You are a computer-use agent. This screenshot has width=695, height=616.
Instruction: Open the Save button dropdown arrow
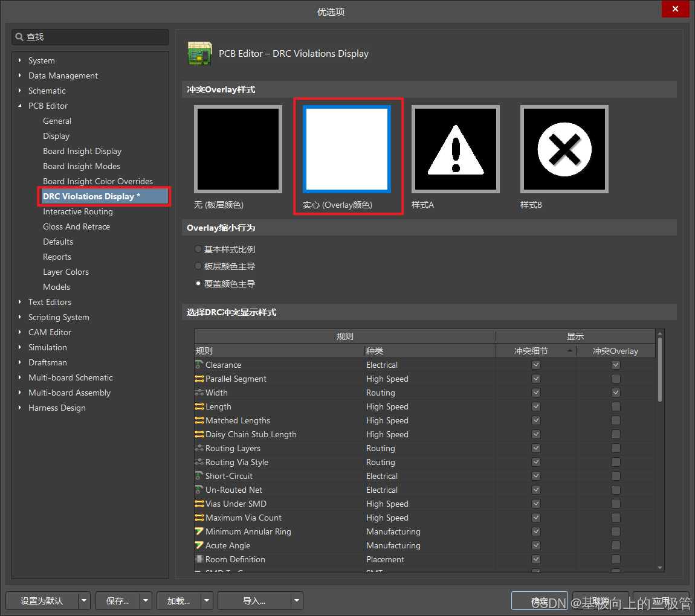tap(146, 601)
